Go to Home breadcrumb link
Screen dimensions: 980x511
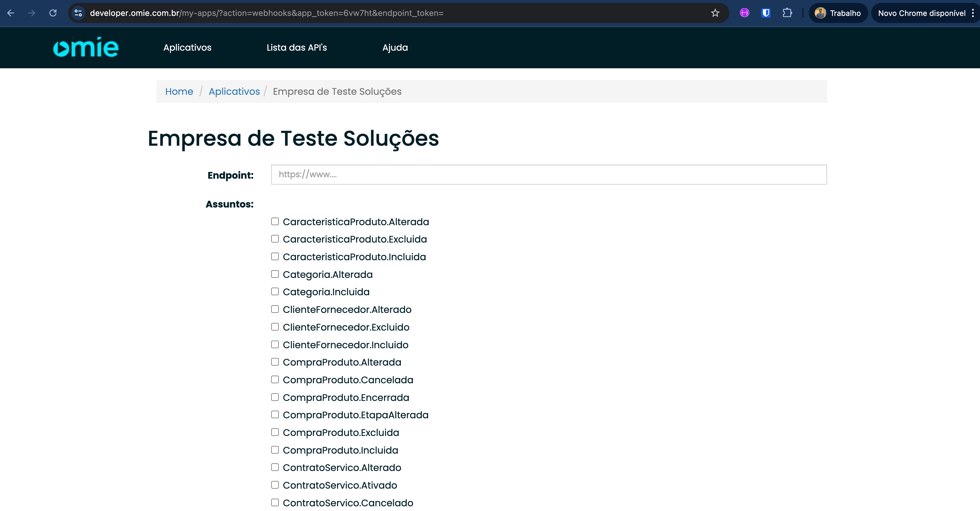179,91
